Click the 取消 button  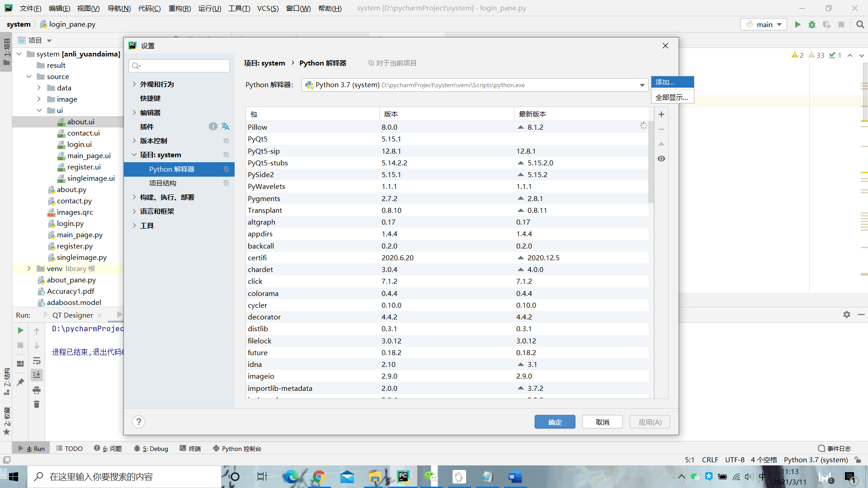(602, 422)
